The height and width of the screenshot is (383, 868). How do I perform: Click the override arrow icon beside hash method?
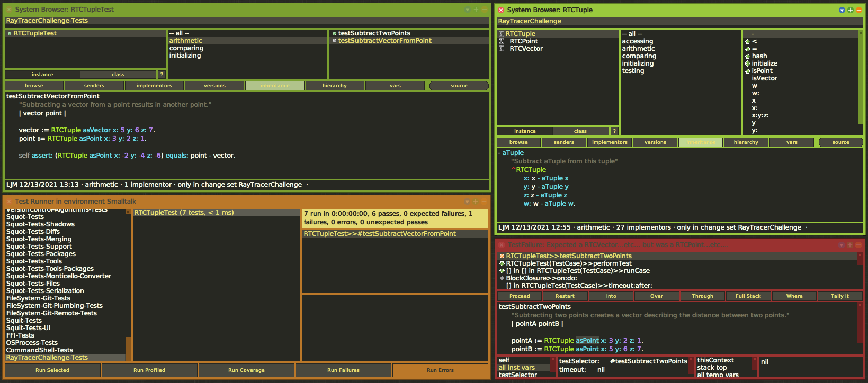pyautogui.click(x=748, y=56)
